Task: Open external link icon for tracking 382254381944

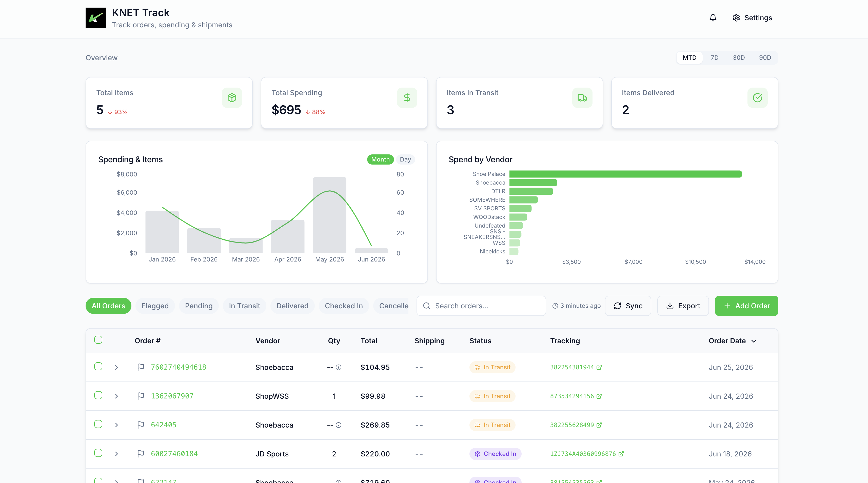Action: [x=599, y=367]
